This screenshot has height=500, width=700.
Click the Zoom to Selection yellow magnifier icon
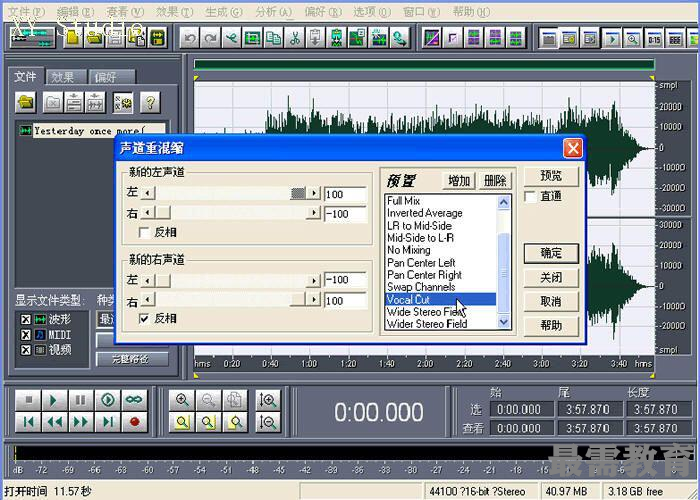[x=182, y=422]
